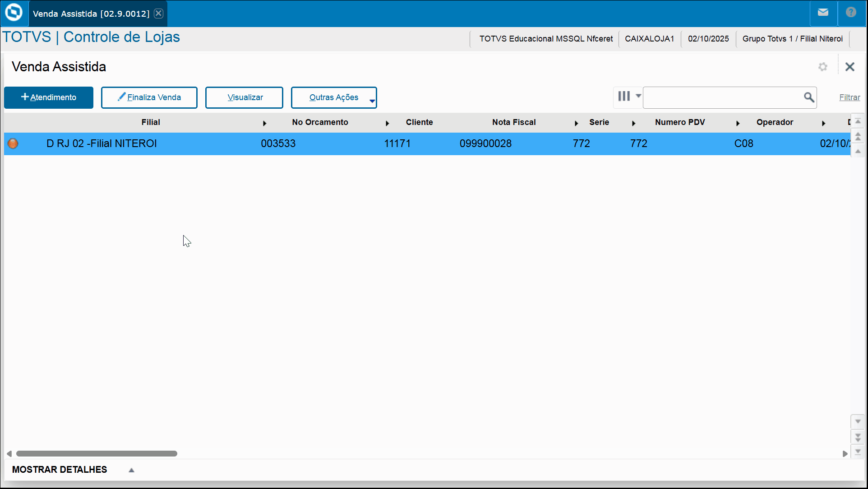Click the No Orcamento column header

[x=320, y=122]
